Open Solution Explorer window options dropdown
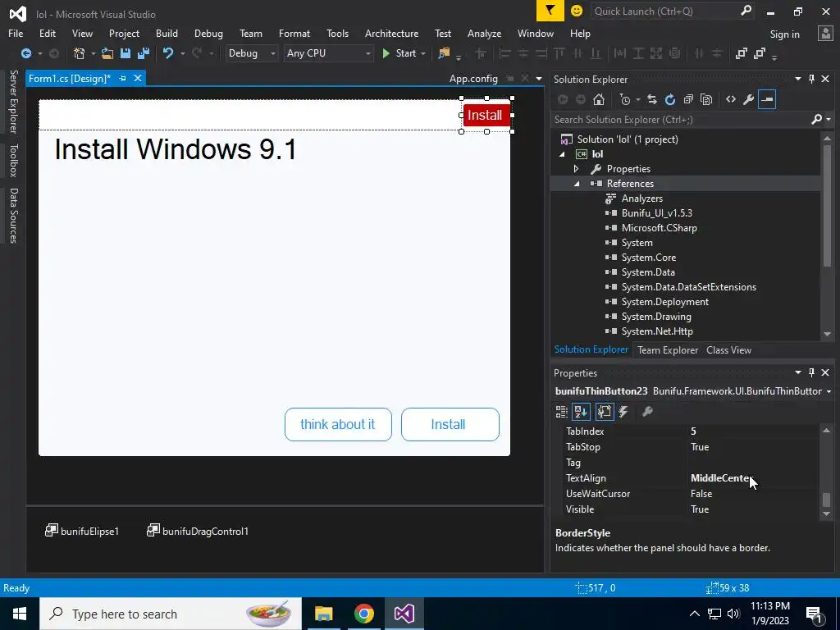 797,79
